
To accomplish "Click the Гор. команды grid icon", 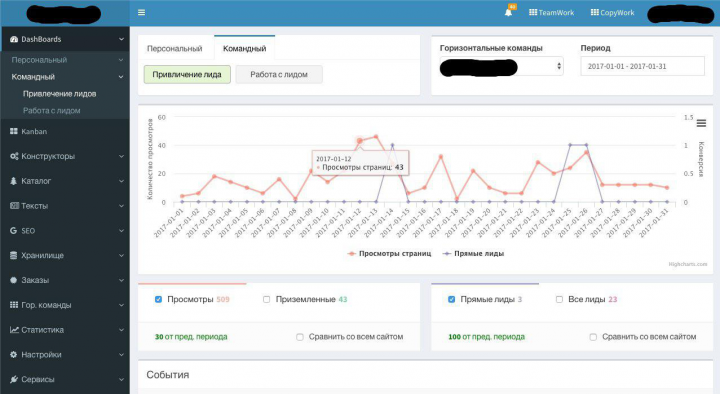I will (14, 305).
